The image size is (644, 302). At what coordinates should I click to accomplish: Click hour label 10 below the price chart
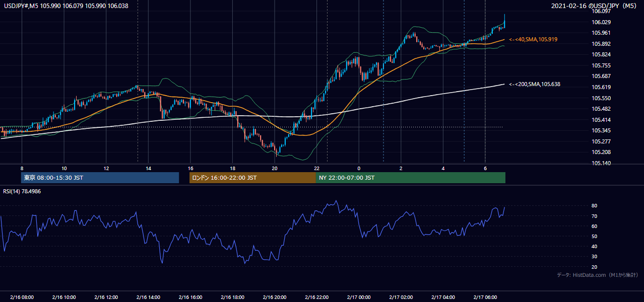pyautogui.click(x=64, y=168)
